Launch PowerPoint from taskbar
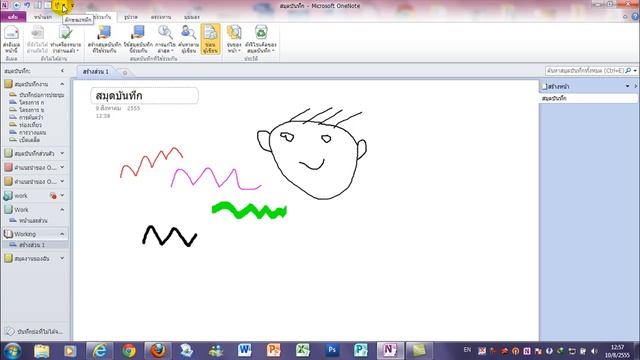This screenshot has height=360, width=640. click(273, 351)
